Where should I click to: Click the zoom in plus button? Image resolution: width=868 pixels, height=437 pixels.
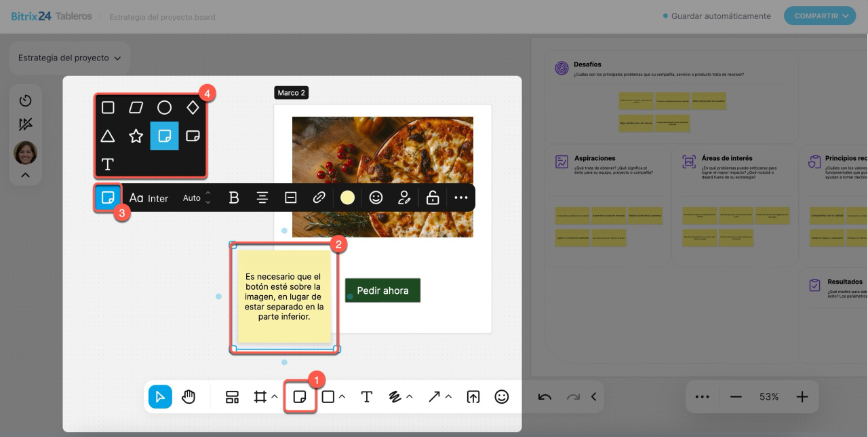tap(802, 396)
